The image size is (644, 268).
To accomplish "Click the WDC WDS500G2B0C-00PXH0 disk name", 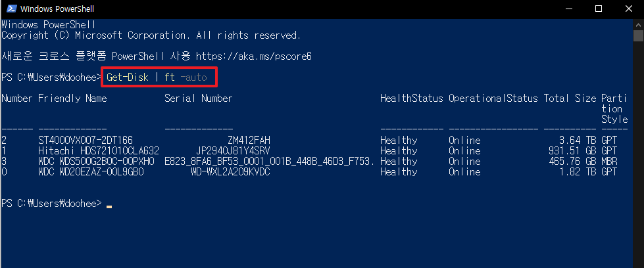I will tap(96, 162).
